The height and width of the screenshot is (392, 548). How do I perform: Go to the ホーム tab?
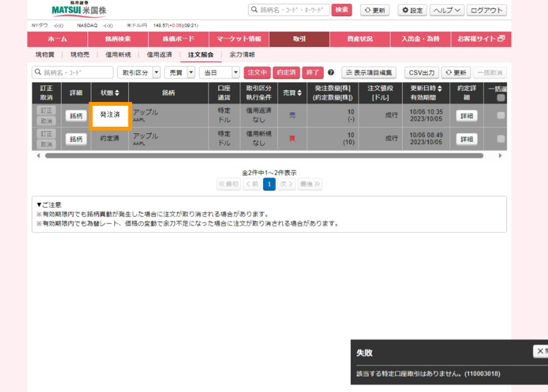pyautogui.click(x=58, y=39)
